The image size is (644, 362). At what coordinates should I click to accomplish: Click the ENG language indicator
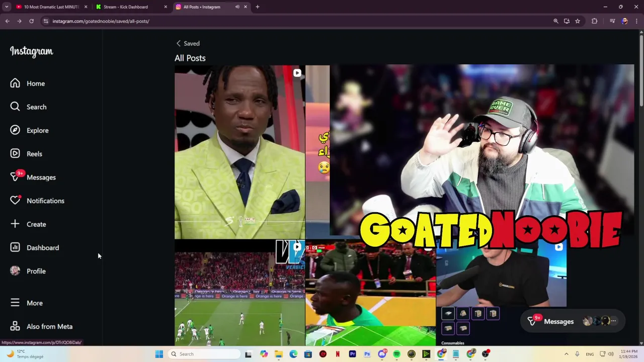point(590,354)
